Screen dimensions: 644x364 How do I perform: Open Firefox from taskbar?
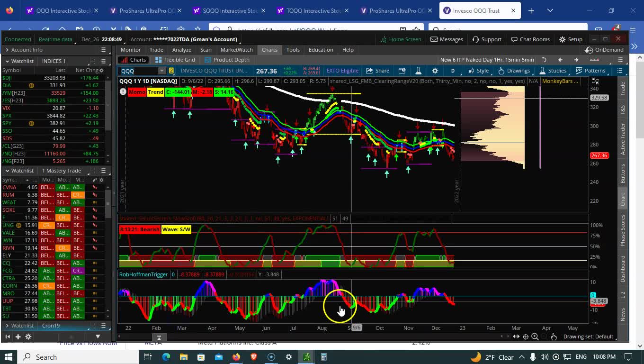[236, 357]
